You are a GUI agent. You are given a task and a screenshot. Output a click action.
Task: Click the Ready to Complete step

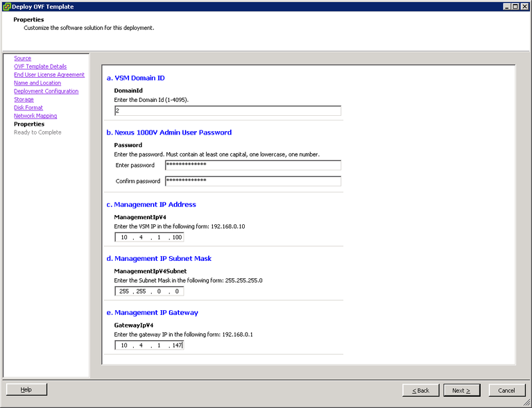coord(38,132)
